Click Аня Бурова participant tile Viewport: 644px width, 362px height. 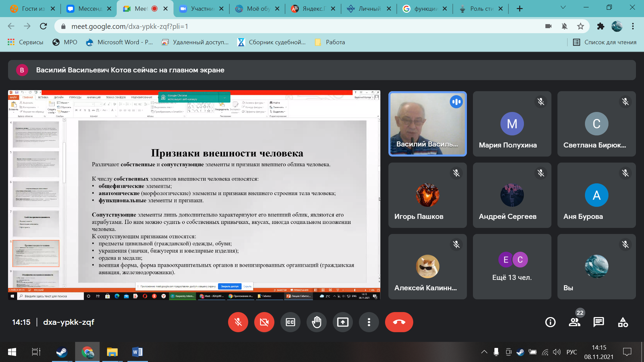(x=597, y=195)
